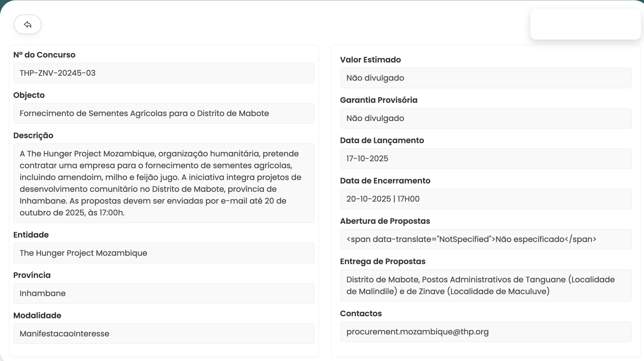Click the back arrow icon button
The height and width of the screenshot is (361, 644).
(x=27, y=24)
